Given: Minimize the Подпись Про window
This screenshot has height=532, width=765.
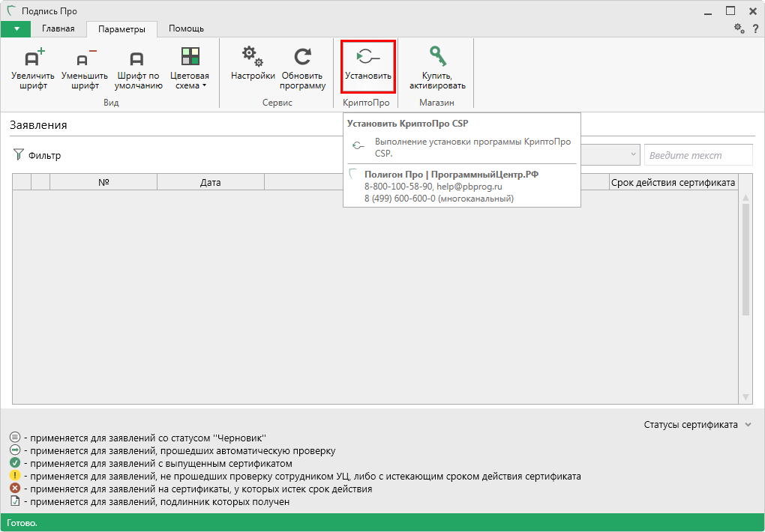Looking at the screenshot, I should tap(707, 12).
